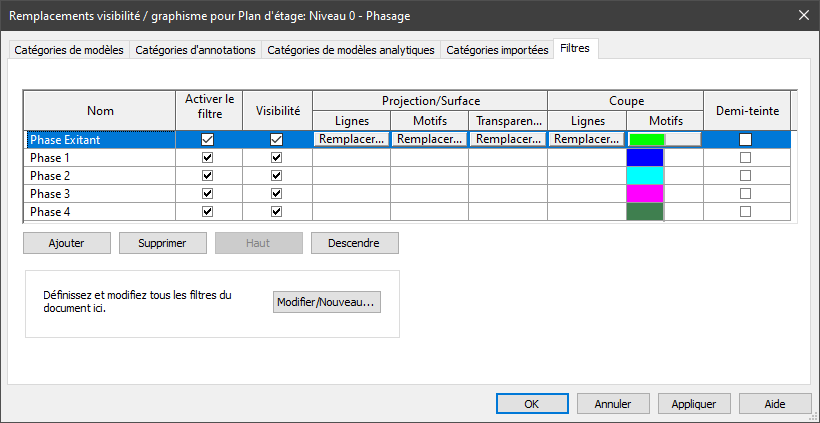This screenshot has width=820, height=423.
Task: Uncheck Activer le filtre for Phase 4
Action: tap(208, 212)
